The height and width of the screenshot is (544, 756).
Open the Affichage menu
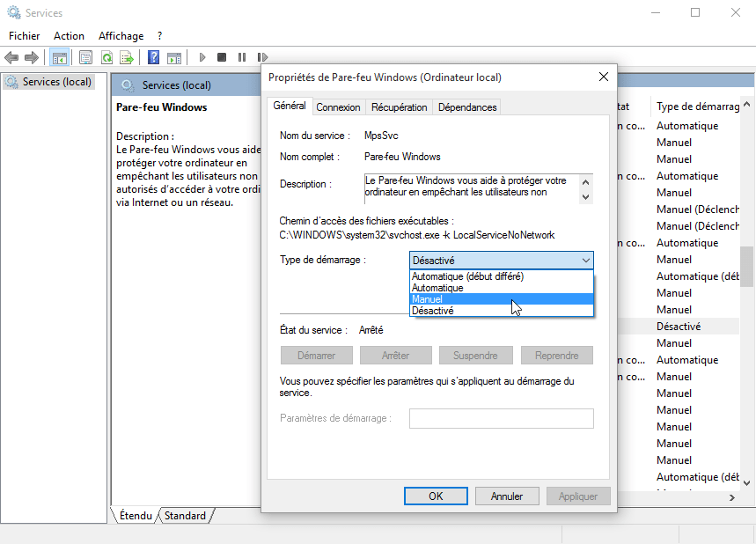click(x=121, y=36)
